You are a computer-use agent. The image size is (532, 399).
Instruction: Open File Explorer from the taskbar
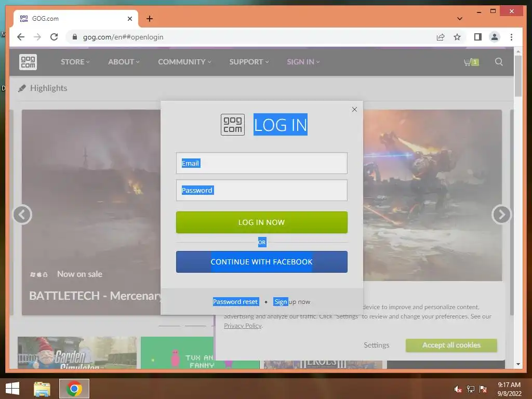42,389
